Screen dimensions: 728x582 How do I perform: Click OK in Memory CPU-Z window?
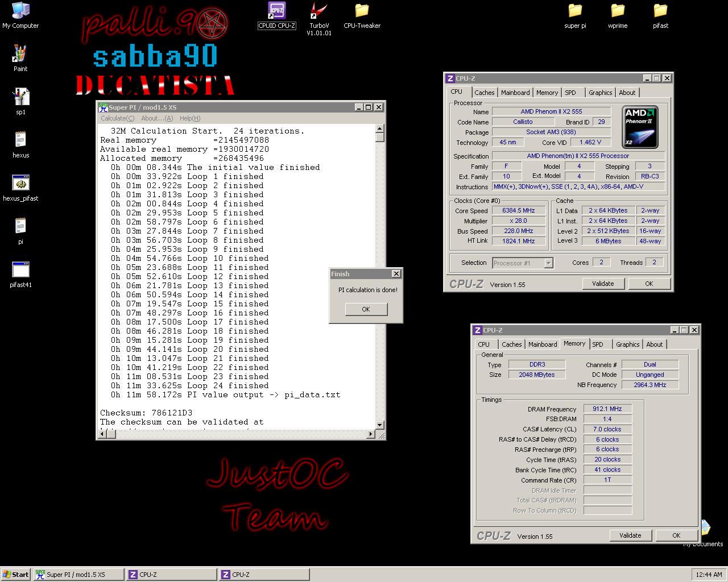tap(676, 535)
